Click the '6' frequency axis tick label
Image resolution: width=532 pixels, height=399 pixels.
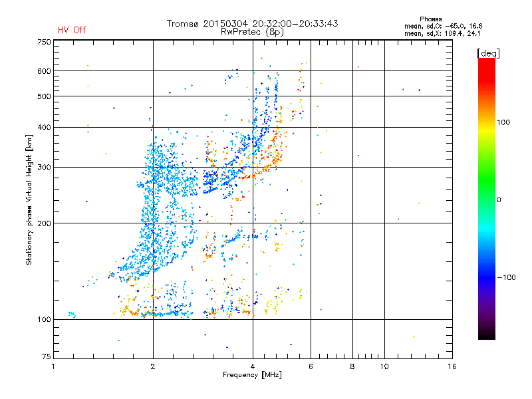[x=311, y=366]
